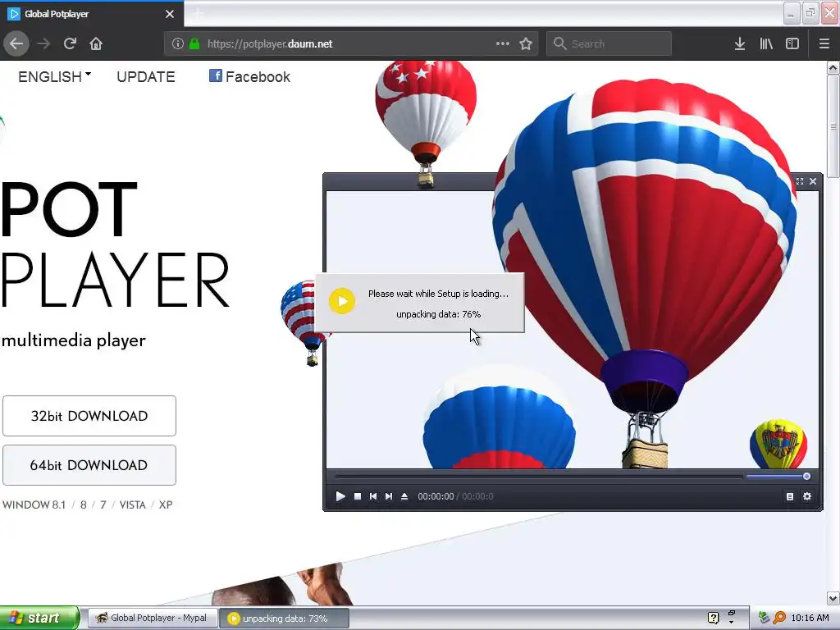Click the 32bit DOWNLOAD button

coord(89,416)
